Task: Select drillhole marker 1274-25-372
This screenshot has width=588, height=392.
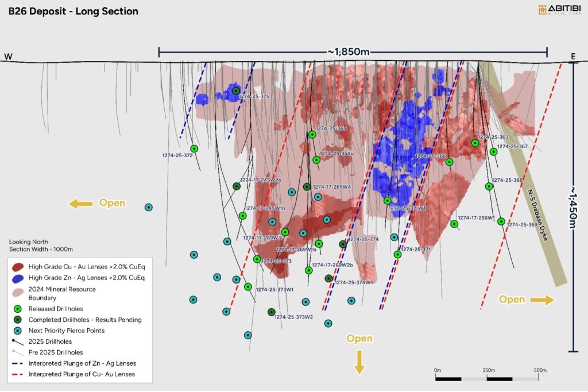Action: point(194,149)
